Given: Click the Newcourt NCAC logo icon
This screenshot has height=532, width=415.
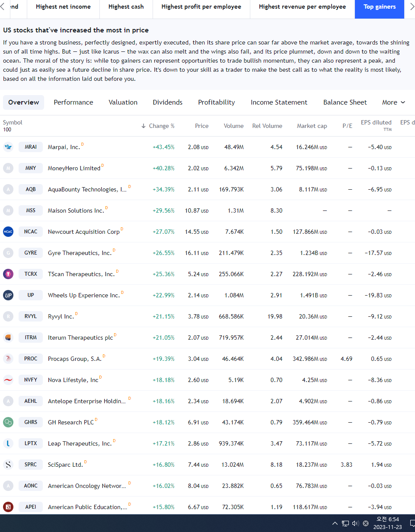Looking at the screenshot, I should 8,232.
